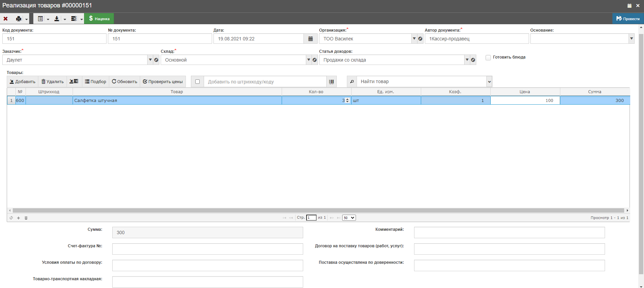Viewport: 644px width, 288px height.
Task: Click the download icon in top toolbar
Action: coord(57,19)
